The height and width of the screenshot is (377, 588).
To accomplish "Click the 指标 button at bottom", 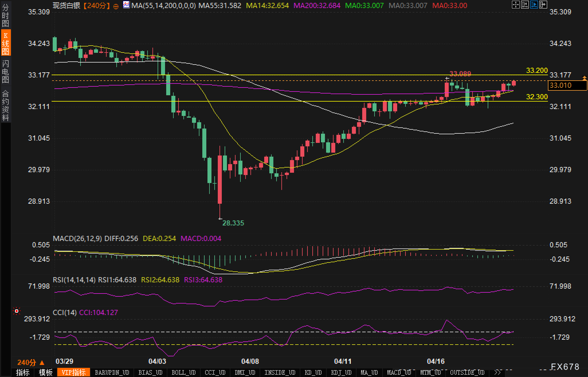I will point(23,372).
